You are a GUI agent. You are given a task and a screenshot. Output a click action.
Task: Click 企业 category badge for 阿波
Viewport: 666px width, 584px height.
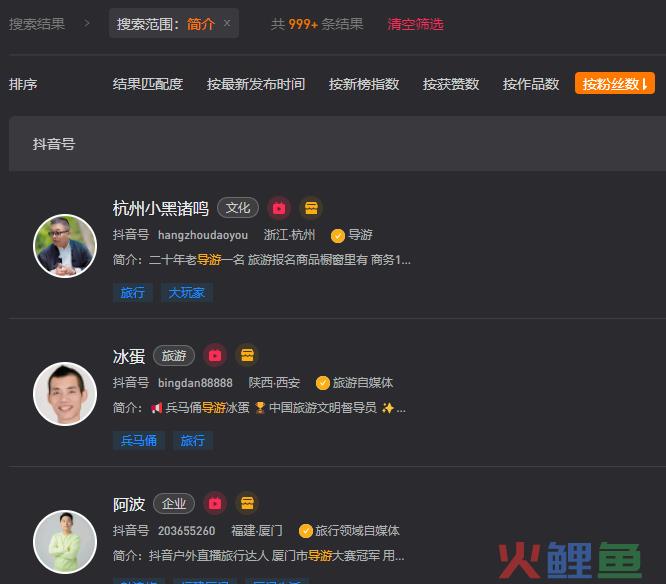(x=174, y=504)
